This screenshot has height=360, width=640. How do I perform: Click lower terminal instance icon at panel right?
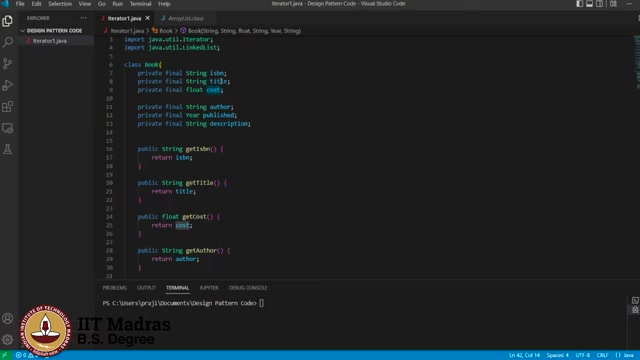[x=635, y=310]
